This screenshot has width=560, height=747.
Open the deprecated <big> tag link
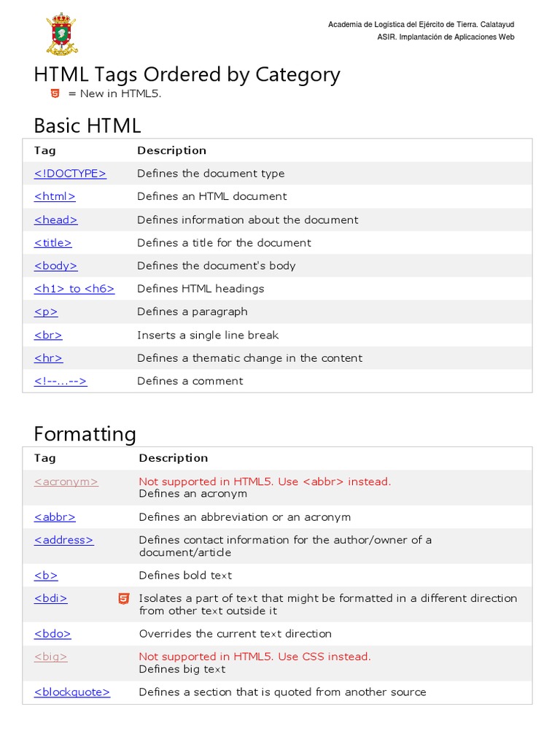50,657
